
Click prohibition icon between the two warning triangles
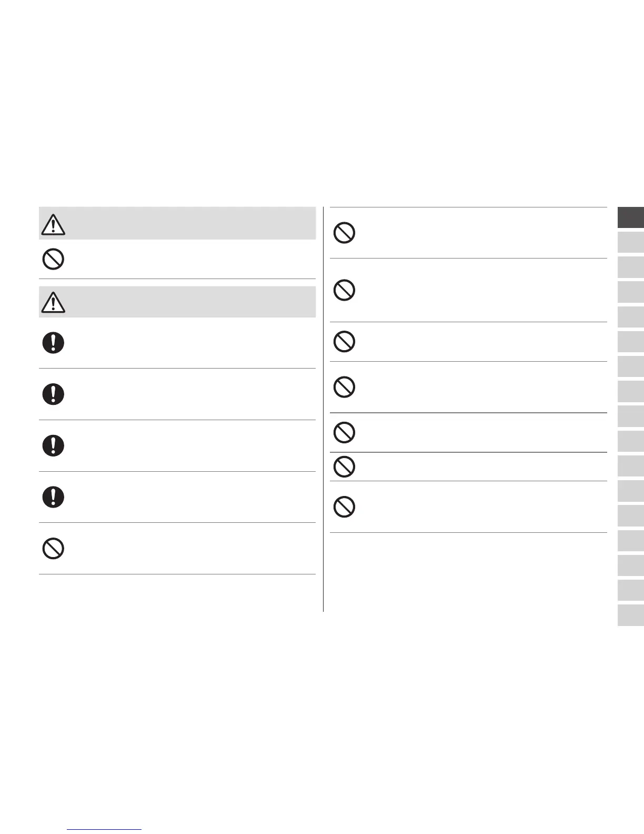point(53,260)
